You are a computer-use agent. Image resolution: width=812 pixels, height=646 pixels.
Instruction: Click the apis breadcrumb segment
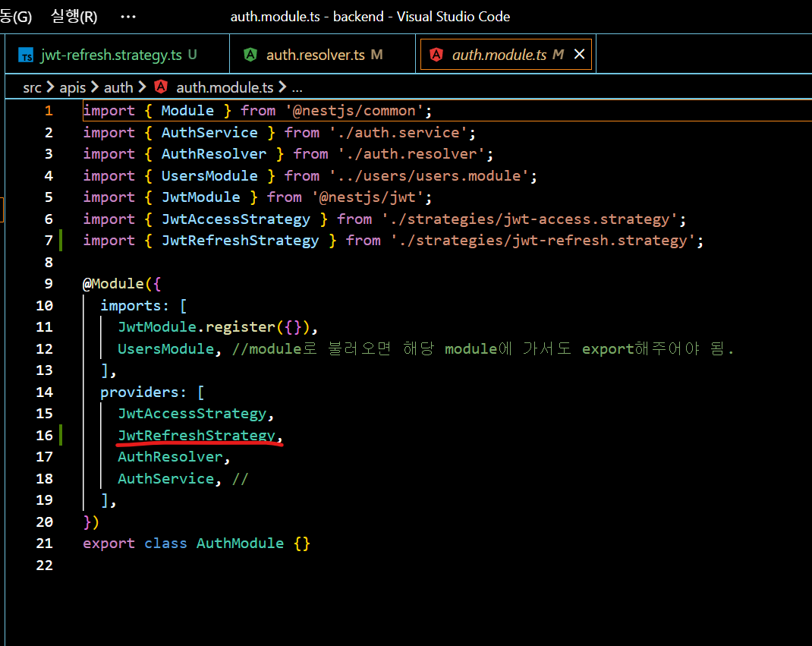(x=73, y=87)
